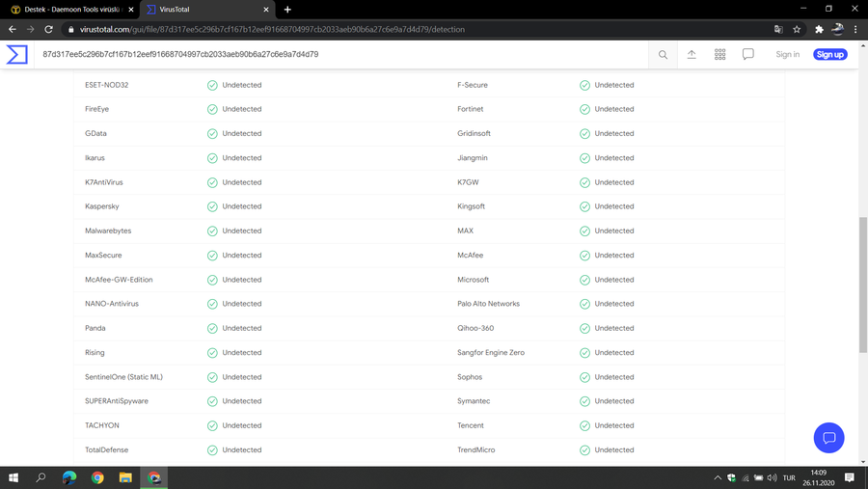Open the Chrome profile avatar
Image resolution: width=868 pixels, height=489 pixels.
[837, 29]
